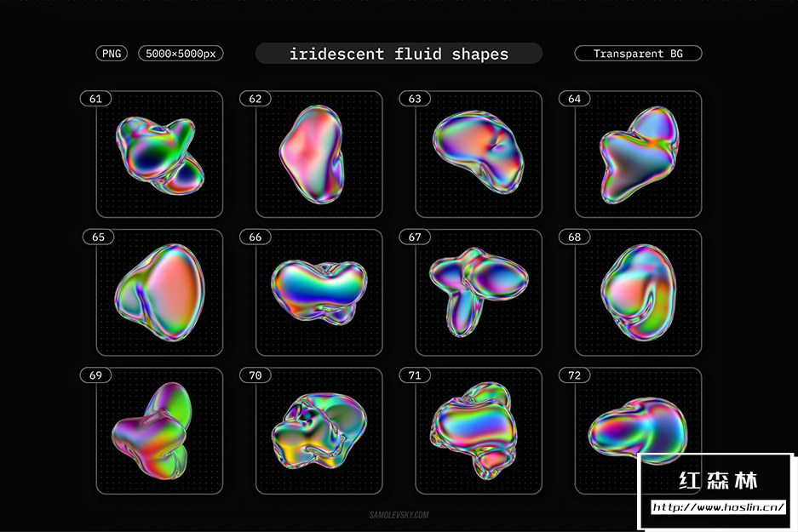Click the number label 68
The height and width of the screenshot is (532, 798).
pos(574,237)
